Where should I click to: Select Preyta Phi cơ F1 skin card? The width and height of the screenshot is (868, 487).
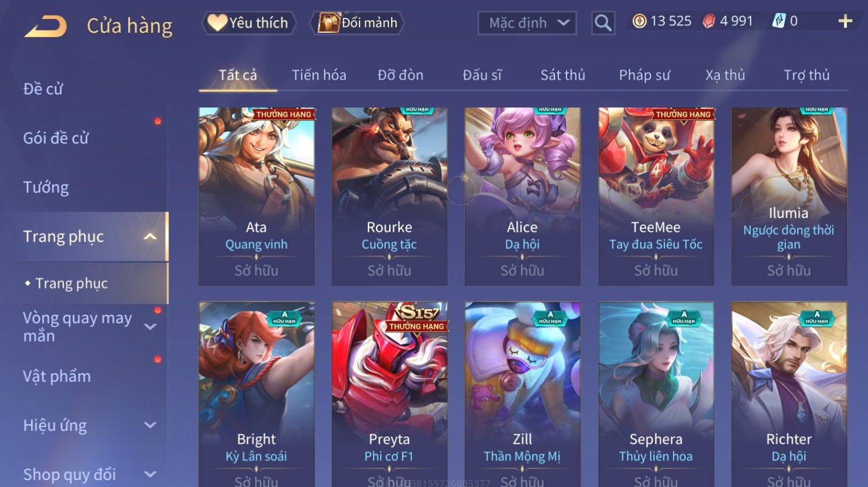[x=389, y=394]
